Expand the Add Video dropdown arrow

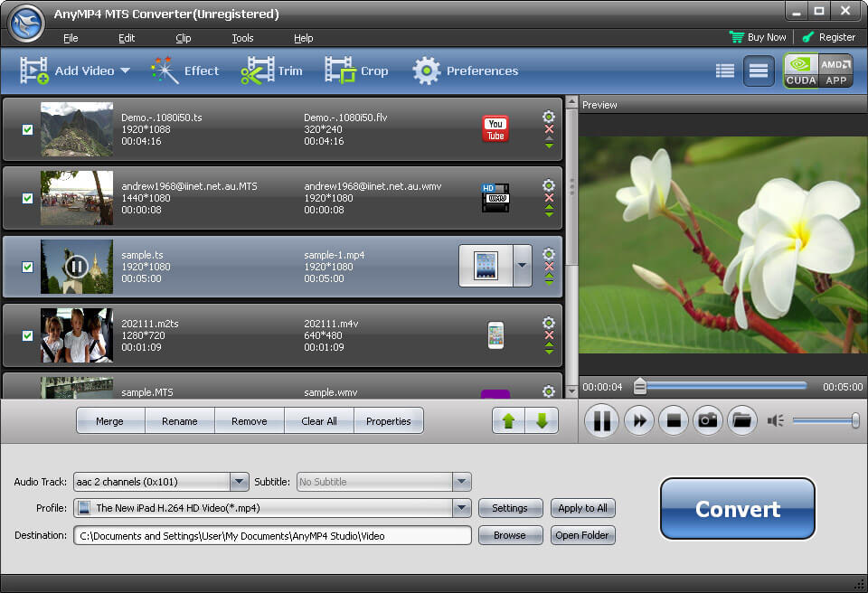[125, 71]
